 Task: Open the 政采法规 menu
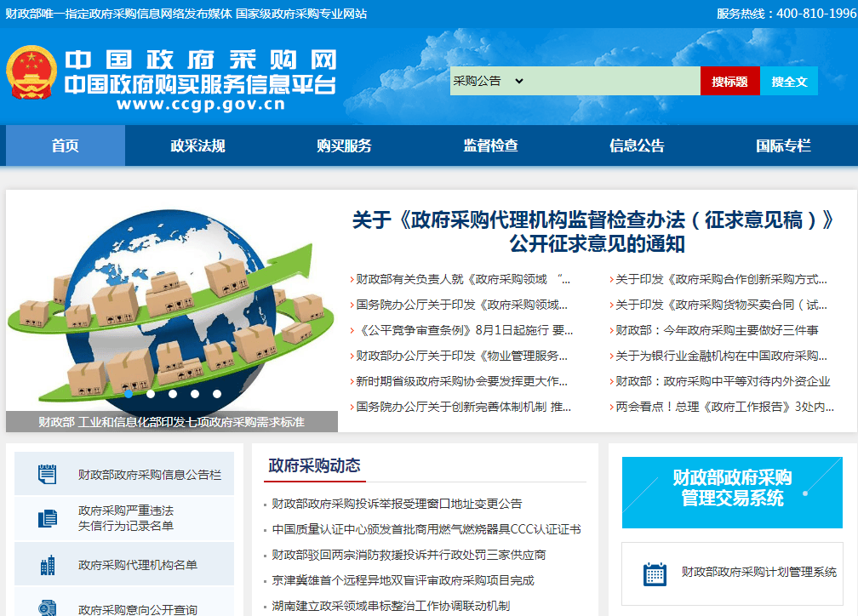(197, 145)
